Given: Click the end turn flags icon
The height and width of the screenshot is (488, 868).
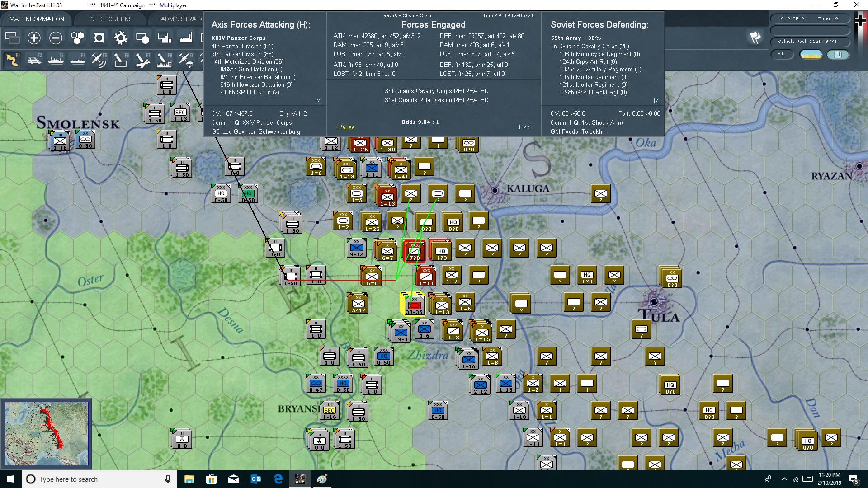Looking at the screenshot, I should 755,38.
